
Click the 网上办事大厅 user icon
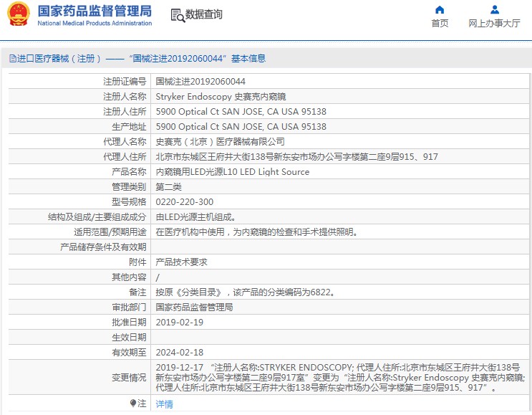tap(495, 9)
